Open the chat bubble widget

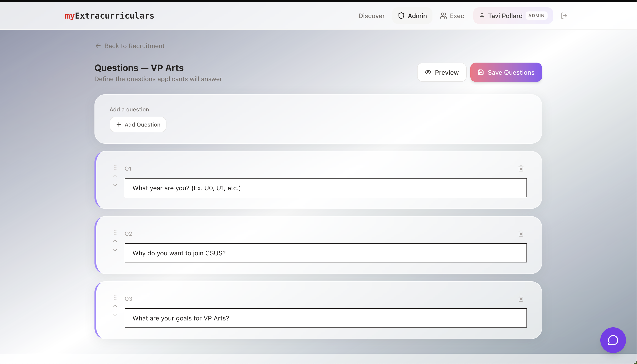tap(613, 340)
